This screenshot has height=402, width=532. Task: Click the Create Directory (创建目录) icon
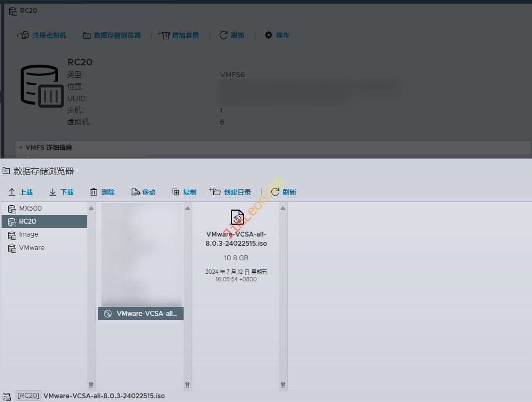pos(215,192)
